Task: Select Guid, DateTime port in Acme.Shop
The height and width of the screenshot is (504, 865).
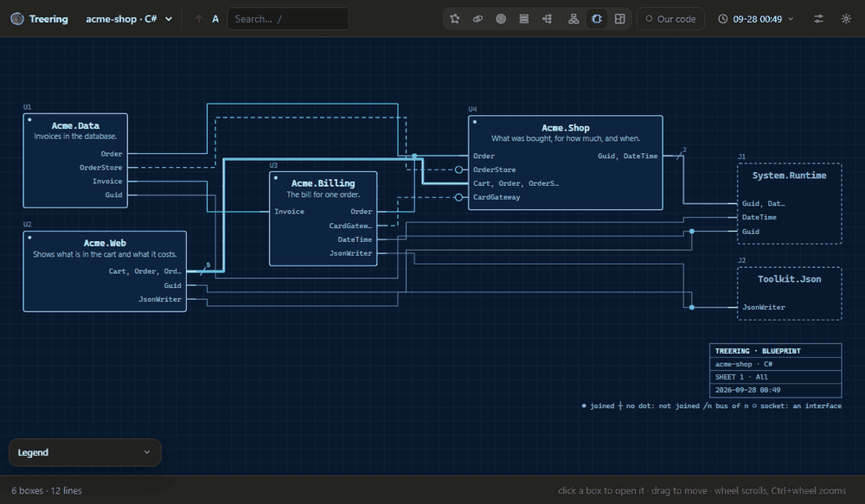Action: pos(628,156)
